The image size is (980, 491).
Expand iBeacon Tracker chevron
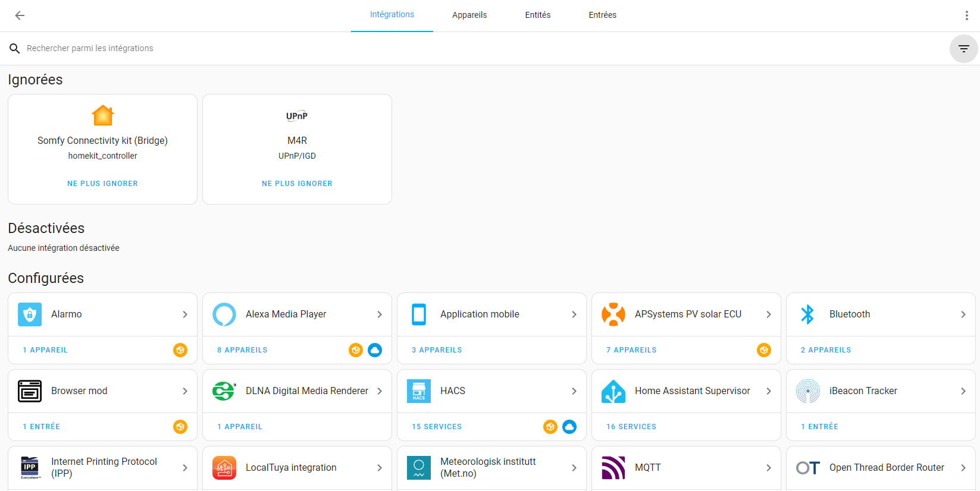[x=963, y=391]
